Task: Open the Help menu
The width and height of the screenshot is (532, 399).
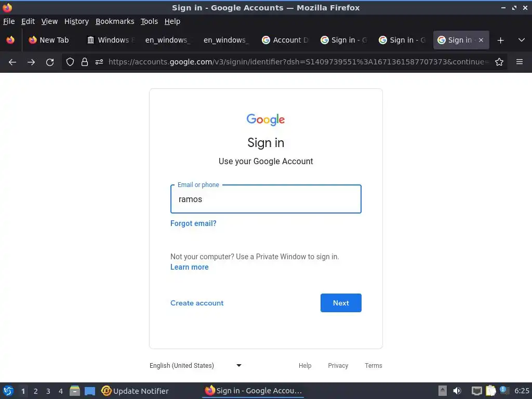Action: (172, 21)
